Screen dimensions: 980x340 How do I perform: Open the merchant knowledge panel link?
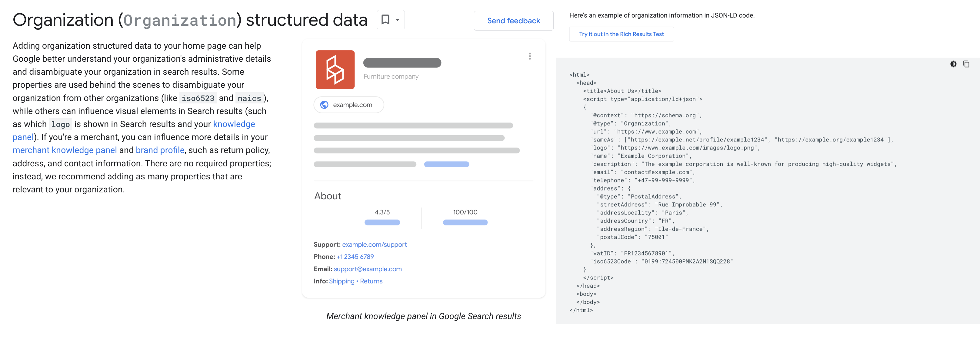click(65, 150)
